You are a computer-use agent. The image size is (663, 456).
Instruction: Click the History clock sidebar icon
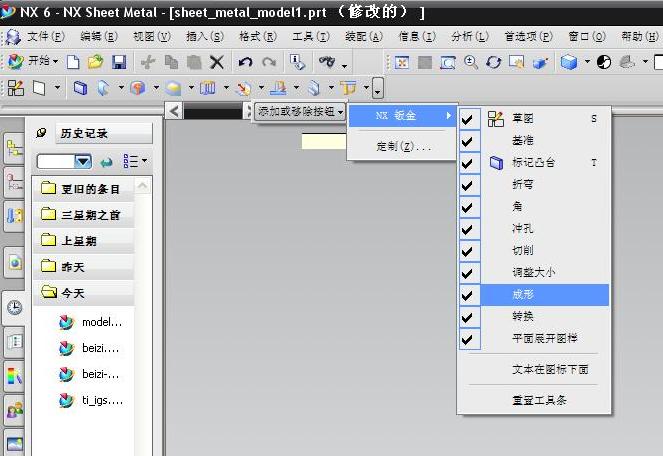click(14, 308)
